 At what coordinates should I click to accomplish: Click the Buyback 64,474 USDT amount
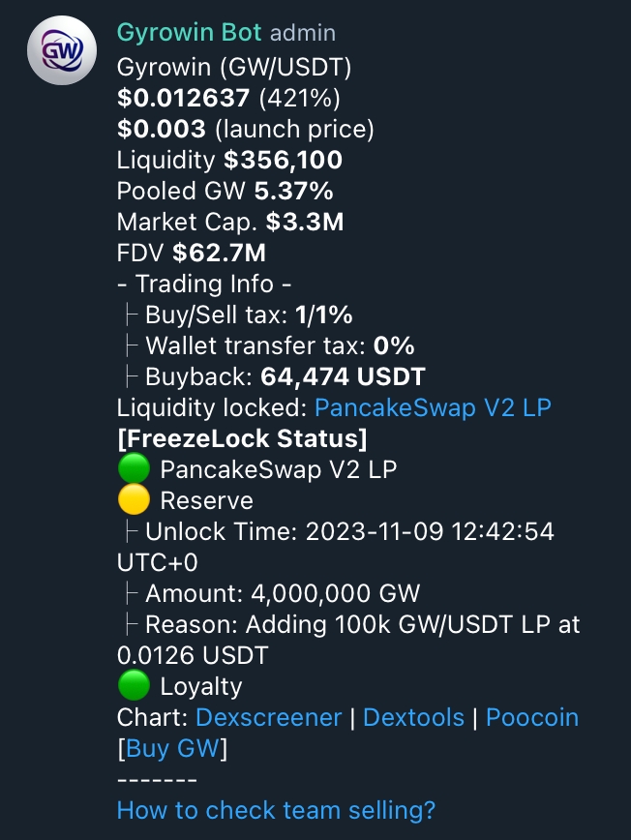[343, 376]
